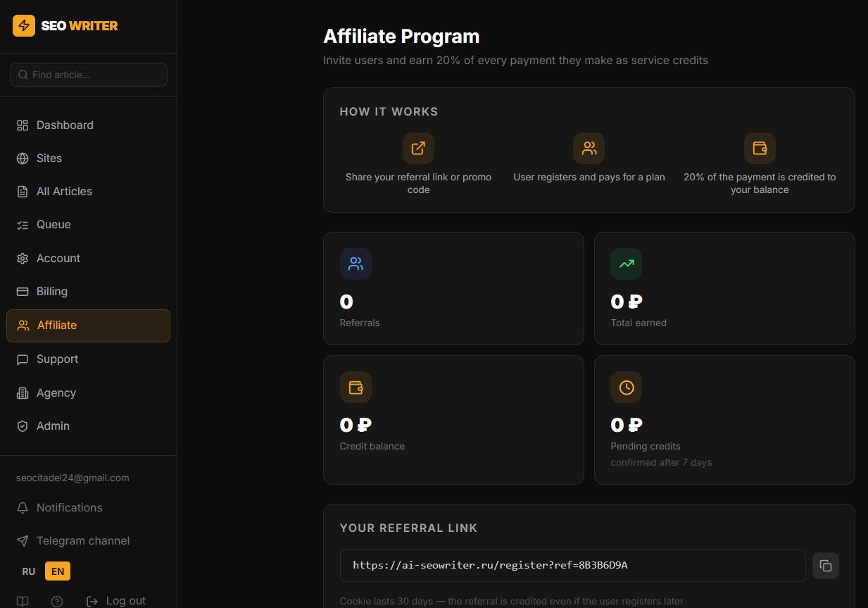This screenshot has width=868, height=608.
Task: Open All Articles section
Action: click(88, 191)
